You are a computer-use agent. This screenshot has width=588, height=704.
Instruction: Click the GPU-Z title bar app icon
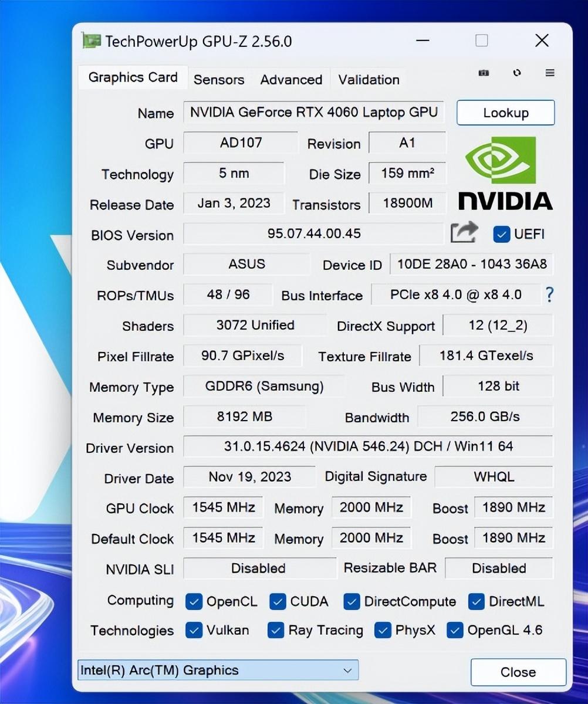click(91, 41)
